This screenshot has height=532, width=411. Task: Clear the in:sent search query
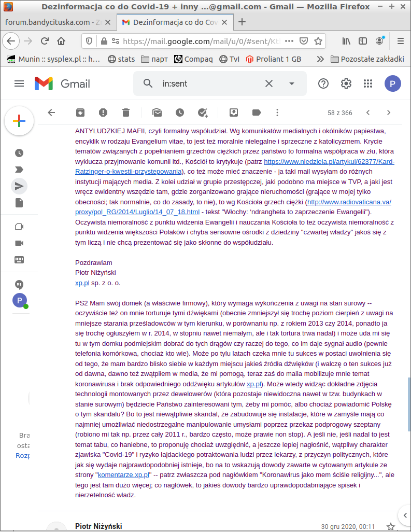pos(269,83)
